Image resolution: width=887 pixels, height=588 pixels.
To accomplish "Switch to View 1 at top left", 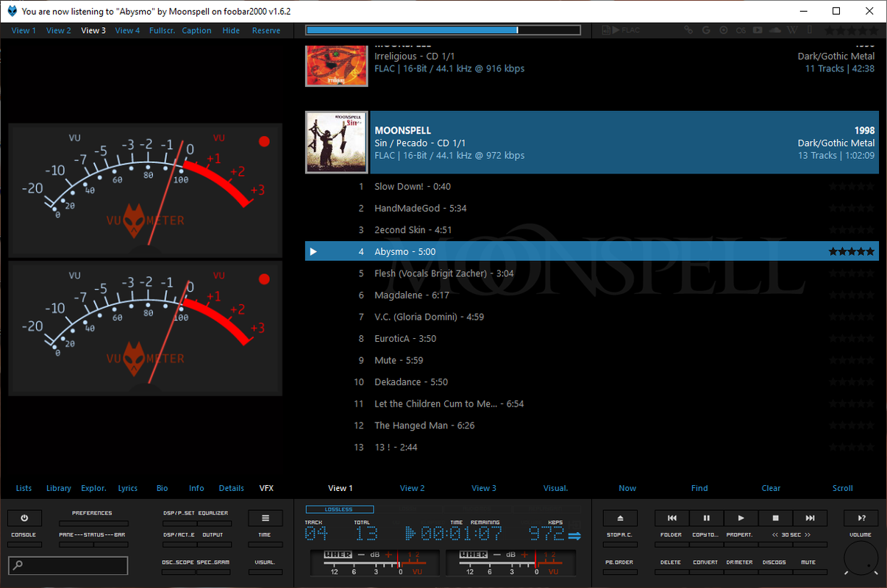I will (x=24, y=31).
